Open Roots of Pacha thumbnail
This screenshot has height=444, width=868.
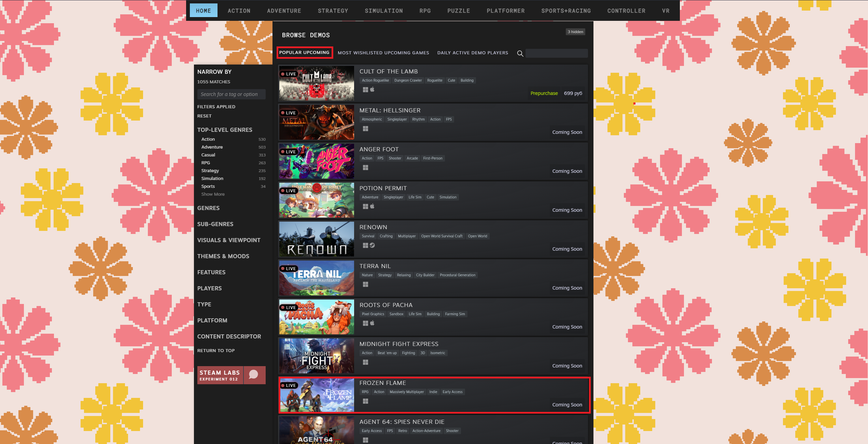coord(317,317)
